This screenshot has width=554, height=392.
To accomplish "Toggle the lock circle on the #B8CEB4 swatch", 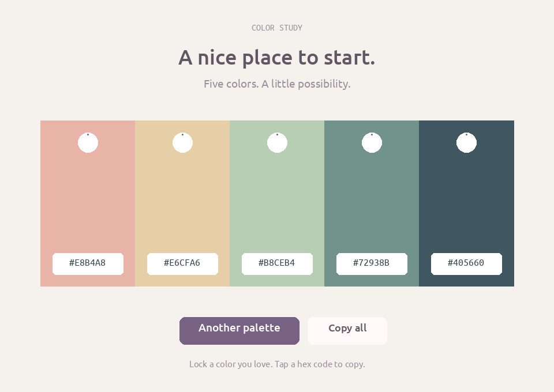I will click(278, 142).
